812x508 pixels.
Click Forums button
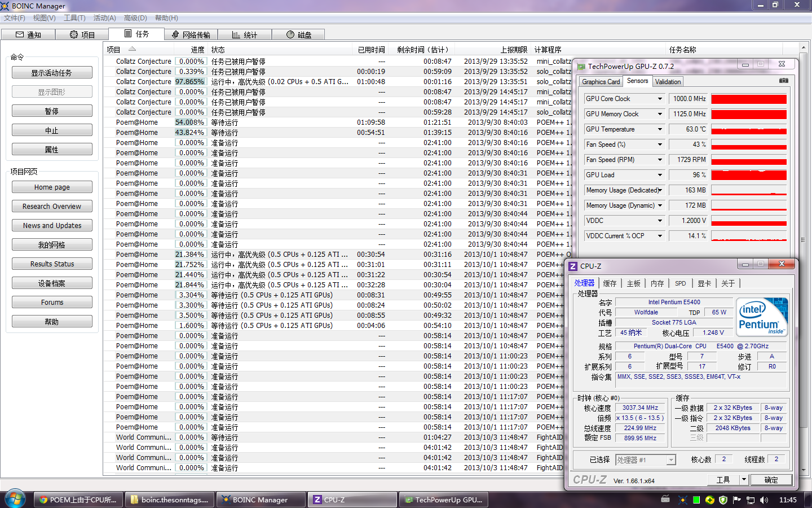pos(52,303)
